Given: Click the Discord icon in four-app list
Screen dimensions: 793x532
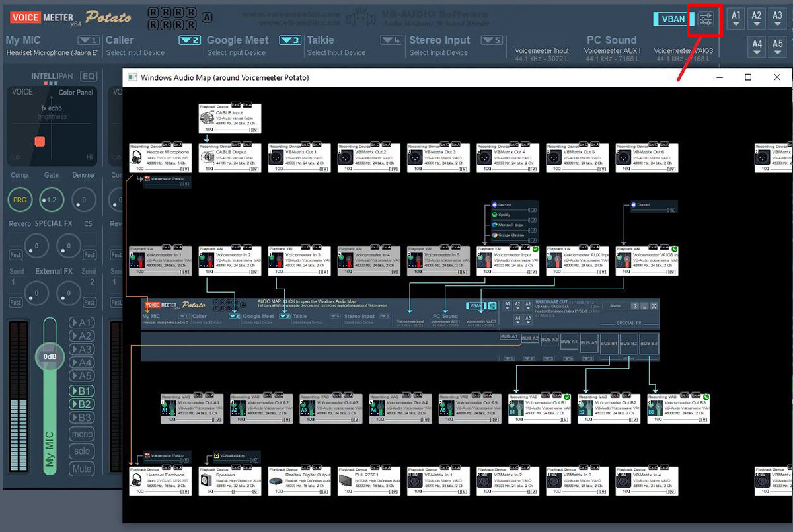Looking at the screenshot, I should point(494,205).
